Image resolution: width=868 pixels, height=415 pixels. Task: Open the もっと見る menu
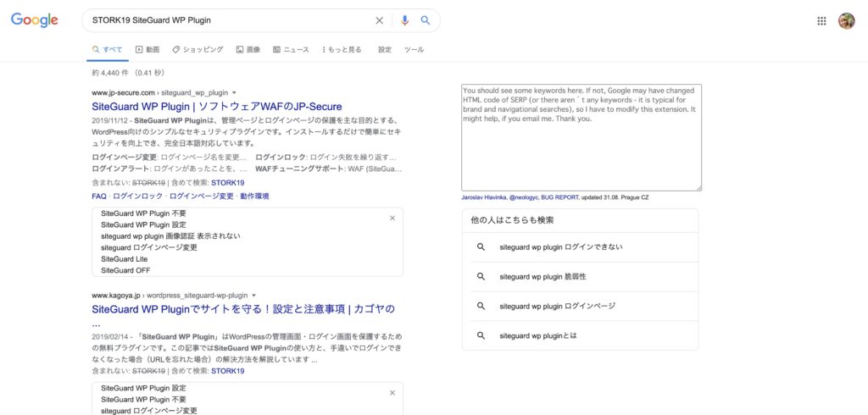[x=342, y=50]
